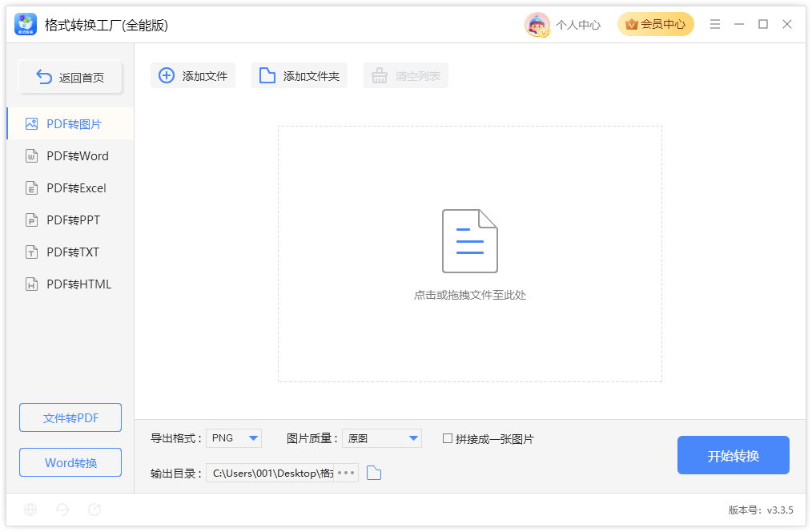Screen dimensions: 812x532
Task: Select the PDF转图片 tab
Action: pos(70,124)
